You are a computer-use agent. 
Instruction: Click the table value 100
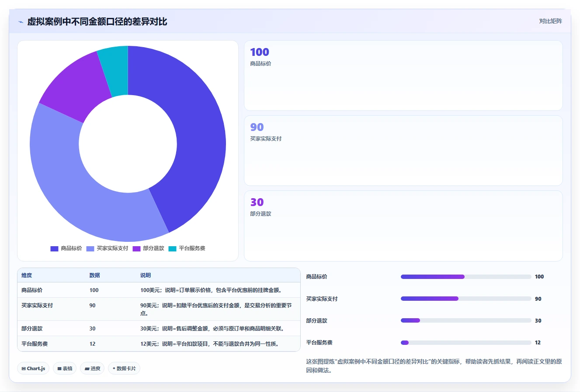[94, 290]
